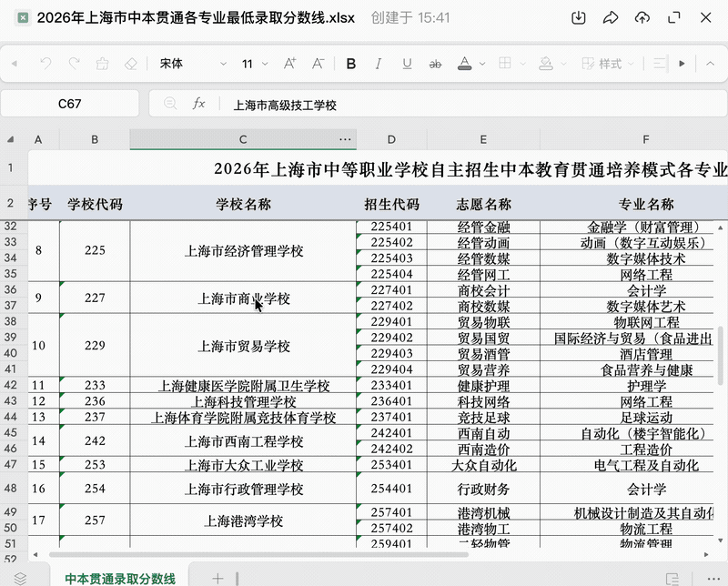Click the cell reference box C67

[70, 104]
